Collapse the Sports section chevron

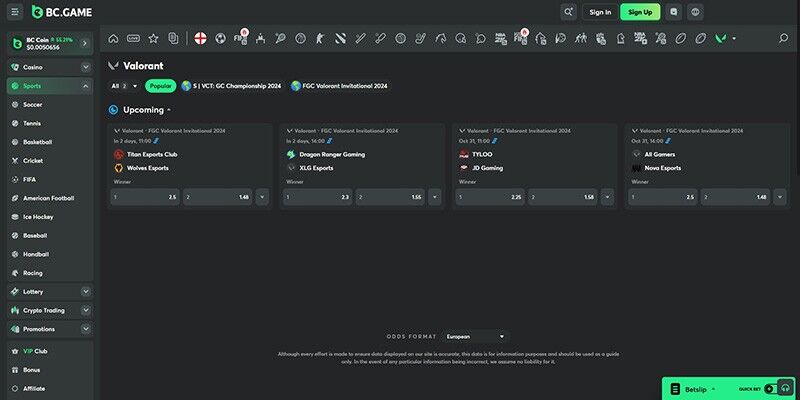coord(85,86)
